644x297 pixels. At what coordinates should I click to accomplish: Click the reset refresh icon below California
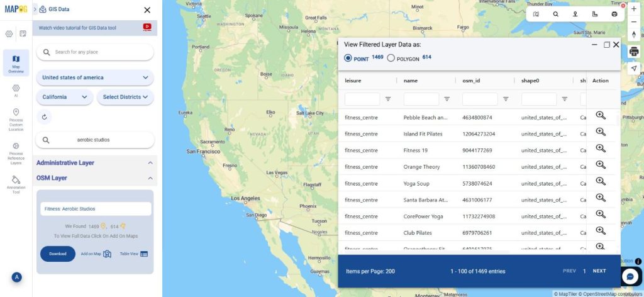tap(45, 117)
